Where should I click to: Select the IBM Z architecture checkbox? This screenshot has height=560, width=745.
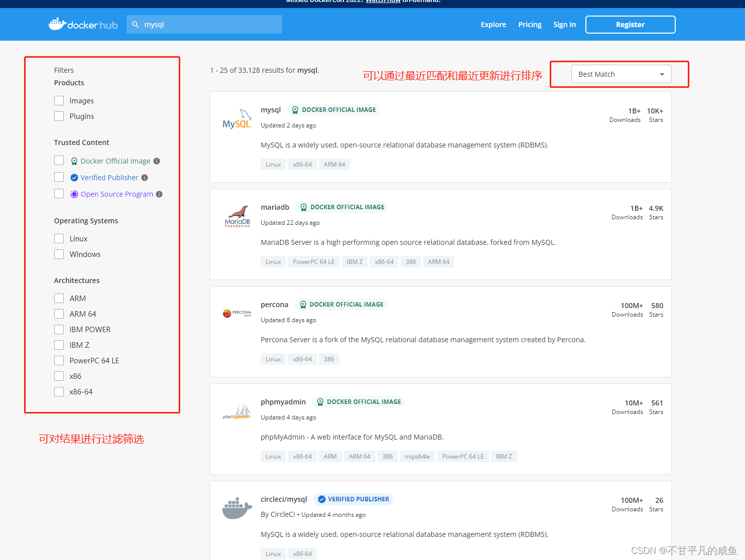[x=59, y=345]
